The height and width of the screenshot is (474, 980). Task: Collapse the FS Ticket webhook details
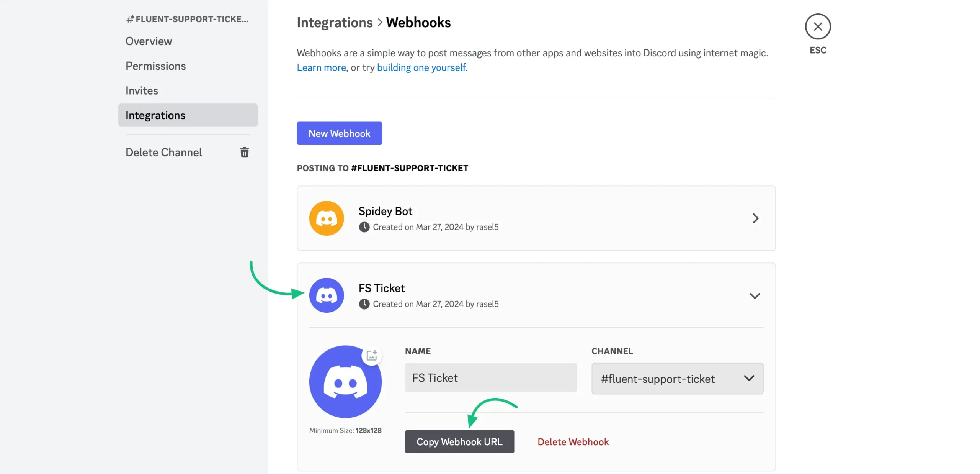(755, 295)
